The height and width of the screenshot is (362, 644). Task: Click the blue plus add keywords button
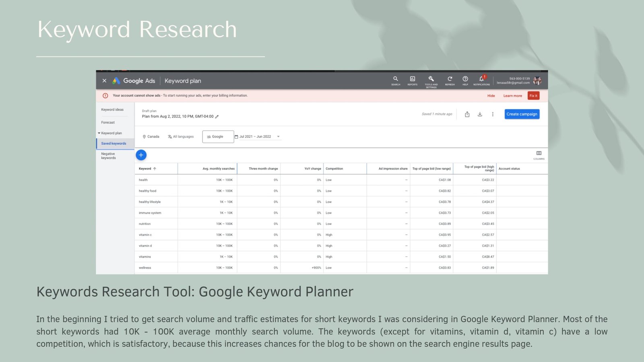point(141,155)
